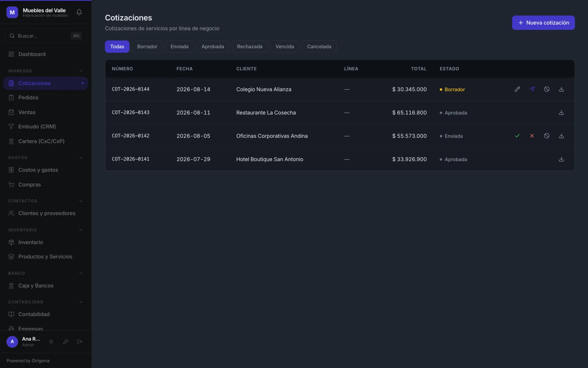Open Caja y Bancos page
This screenshot has width=588, height=368.
tap(46, 286)
